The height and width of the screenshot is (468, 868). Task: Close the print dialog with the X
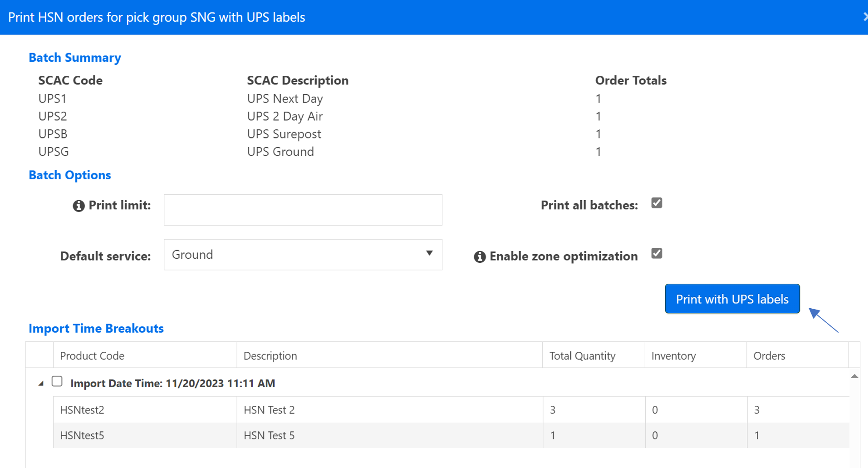(865, 17)
